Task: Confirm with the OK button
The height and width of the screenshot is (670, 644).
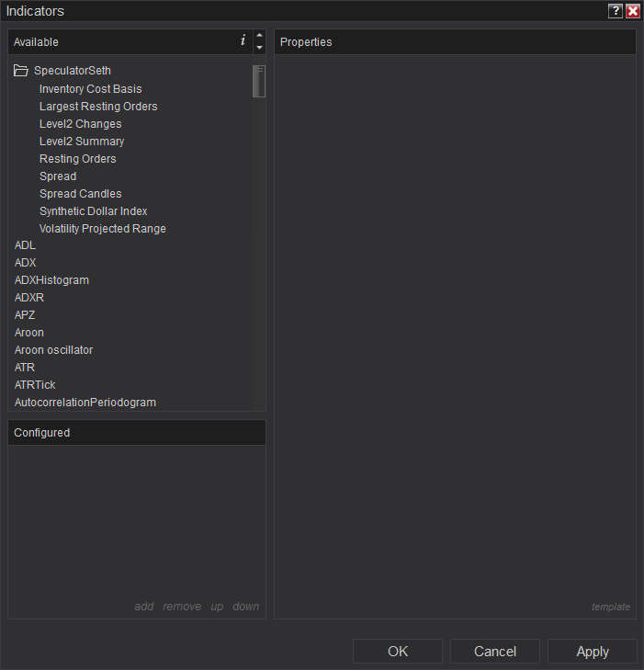Action: point(398,652)
